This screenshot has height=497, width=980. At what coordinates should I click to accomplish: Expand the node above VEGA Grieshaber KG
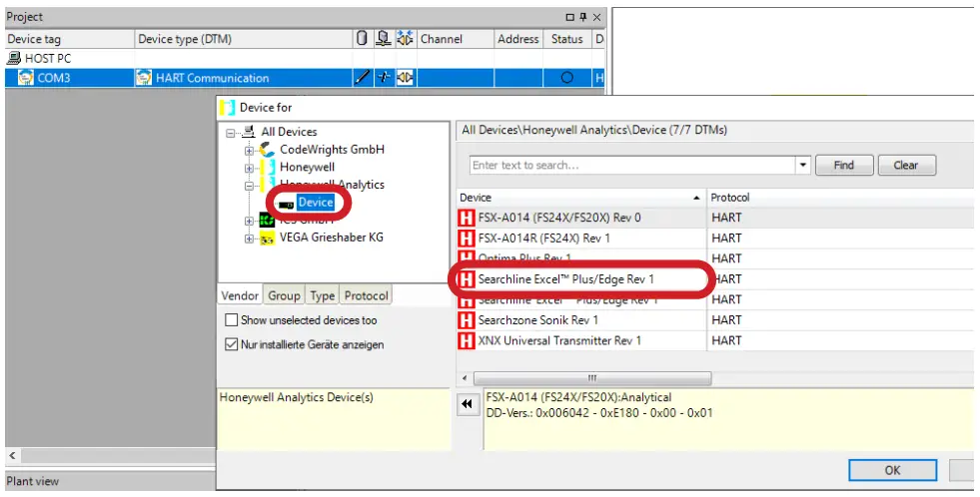pyautogui.click(x=249, y=221)
